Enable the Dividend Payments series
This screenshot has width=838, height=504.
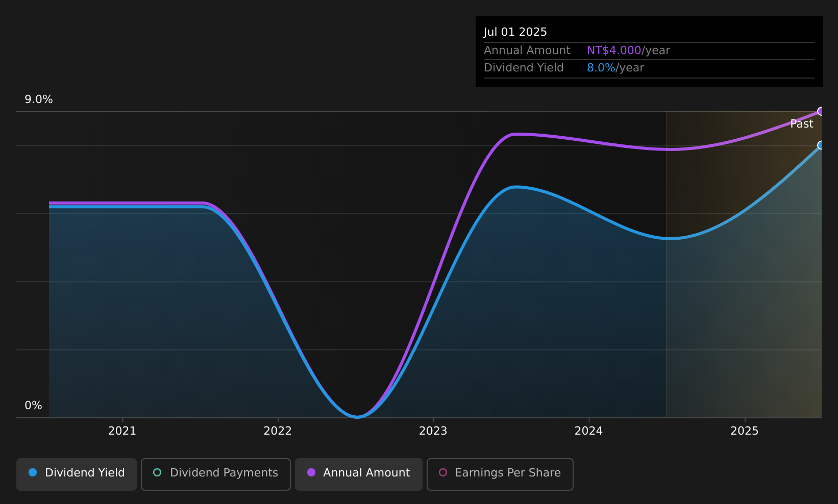(216, 474)
